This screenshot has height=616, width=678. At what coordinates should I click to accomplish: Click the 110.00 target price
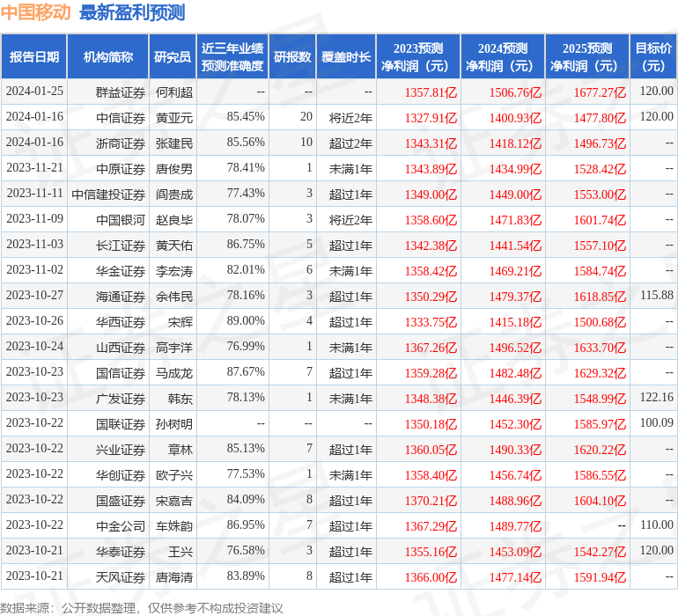(656, 524)
